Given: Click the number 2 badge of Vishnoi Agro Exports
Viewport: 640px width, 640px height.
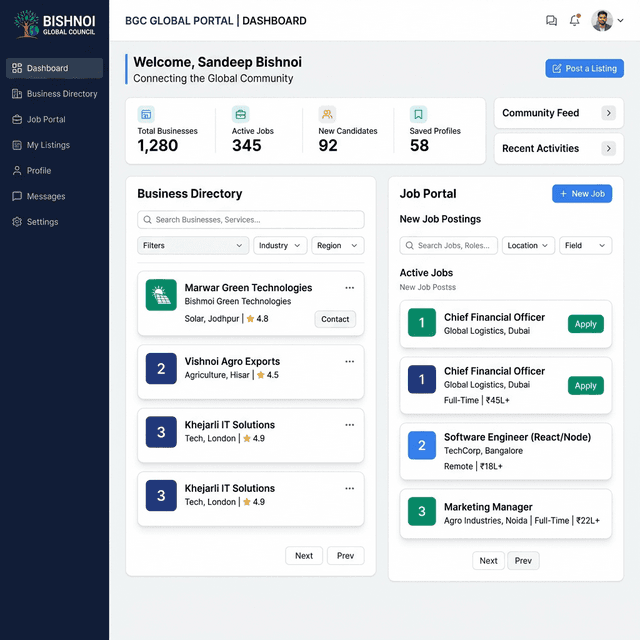Looking at the screenshot, I should point(161,369).
